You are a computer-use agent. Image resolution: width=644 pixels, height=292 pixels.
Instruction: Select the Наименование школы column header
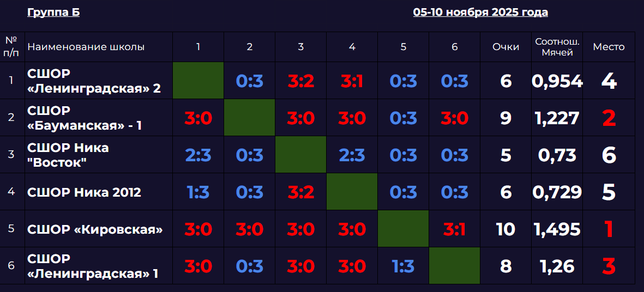(86, 47)
